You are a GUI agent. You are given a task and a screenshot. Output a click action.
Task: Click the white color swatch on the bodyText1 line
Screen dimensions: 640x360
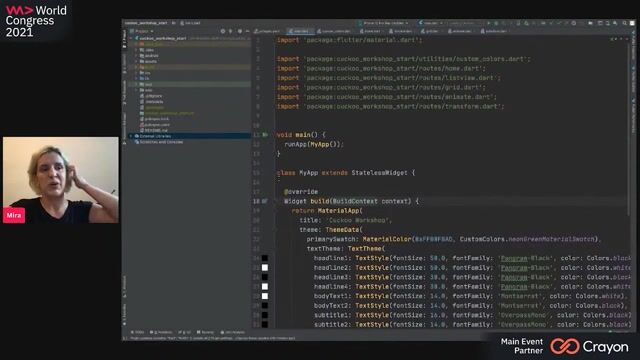[x=265, y=296]
